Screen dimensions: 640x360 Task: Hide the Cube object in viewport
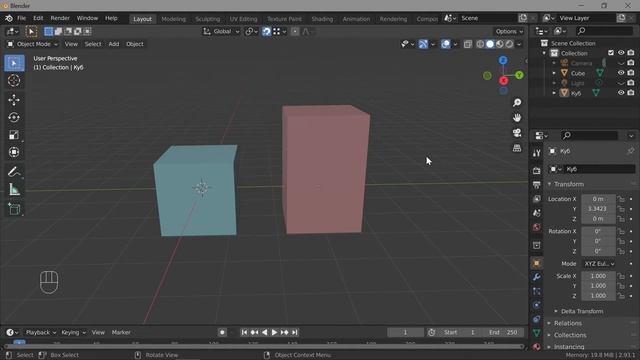(621, 73)
